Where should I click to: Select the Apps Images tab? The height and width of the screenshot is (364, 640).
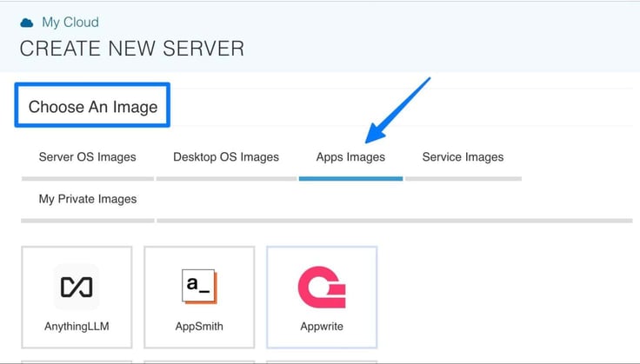350,157
